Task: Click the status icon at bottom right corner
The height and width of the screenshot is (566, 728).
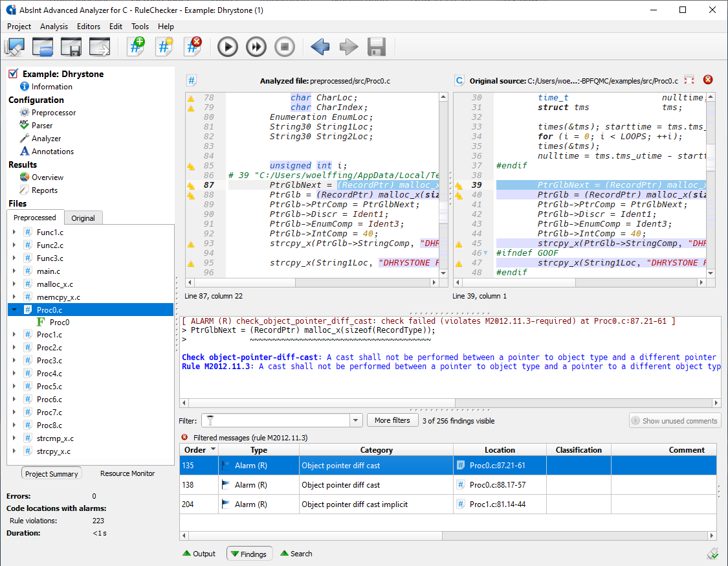Action: [x=712, y=554]
